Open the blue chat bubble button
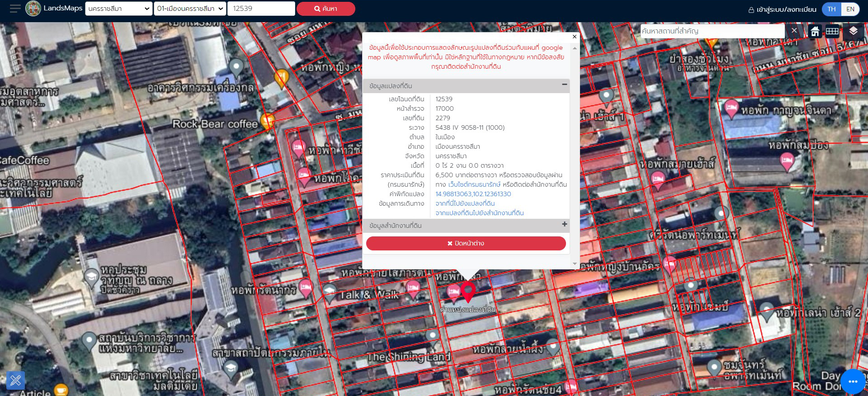This screenshot has width=868, height=396. click(x=853, y=382)
